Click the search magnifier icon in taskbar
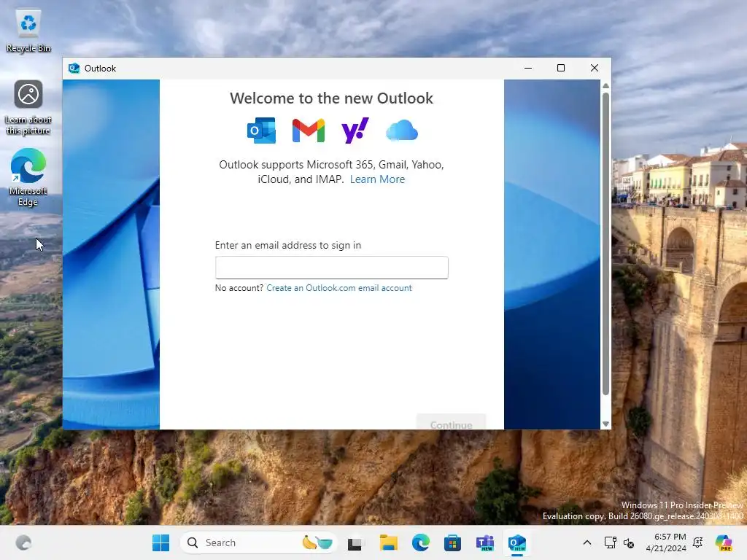Image resolution: width=747 pixels, height=560 pixels. [193, 542]
